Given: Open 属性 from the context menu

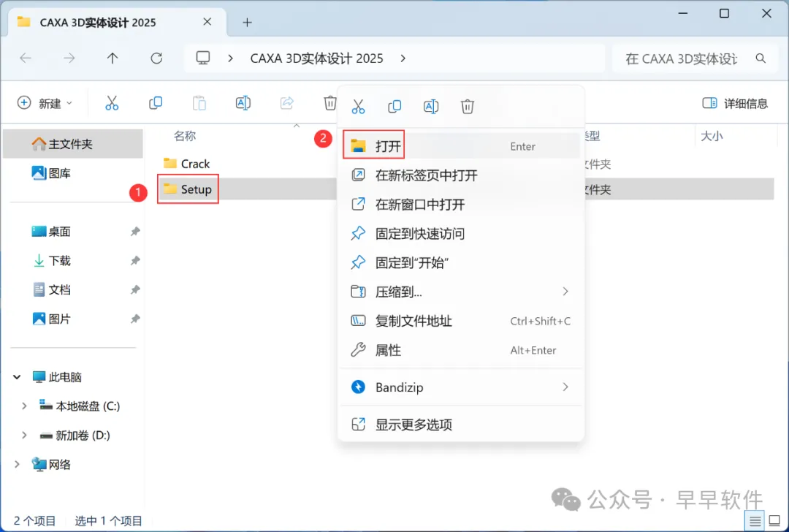Looking at the screenshot, I should 460,350.
